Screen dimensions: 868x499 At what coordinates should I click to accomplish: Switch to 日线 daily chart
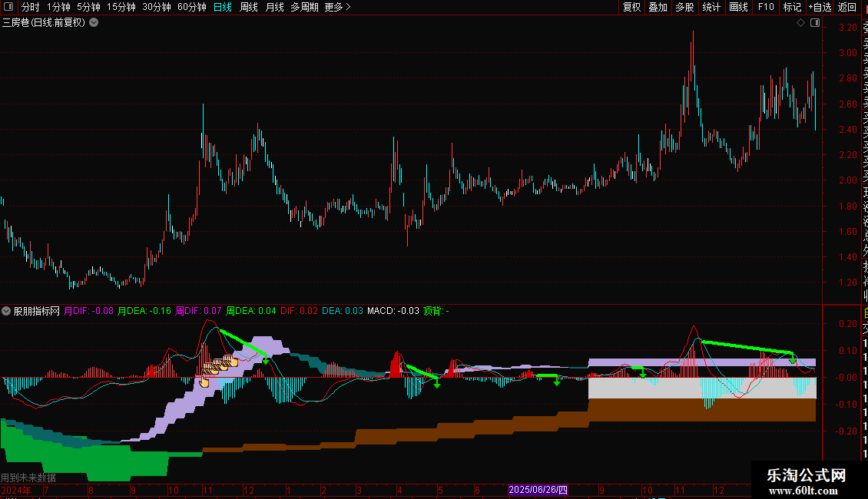point(223,7)
